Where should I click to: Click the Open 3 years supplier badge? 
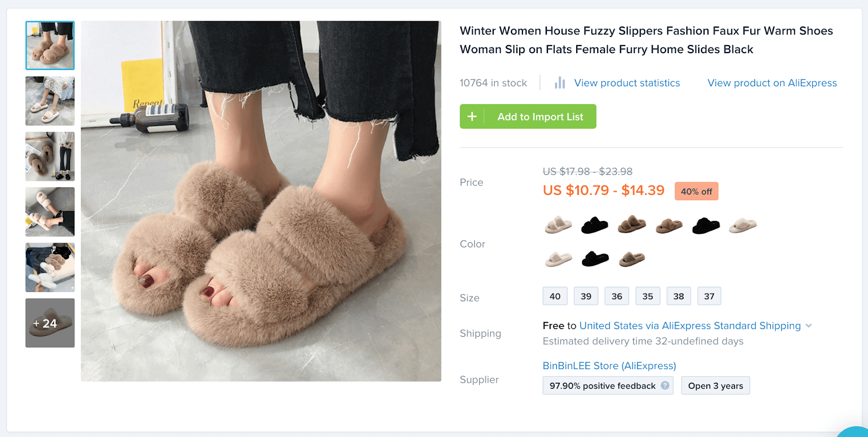[716, 385]
